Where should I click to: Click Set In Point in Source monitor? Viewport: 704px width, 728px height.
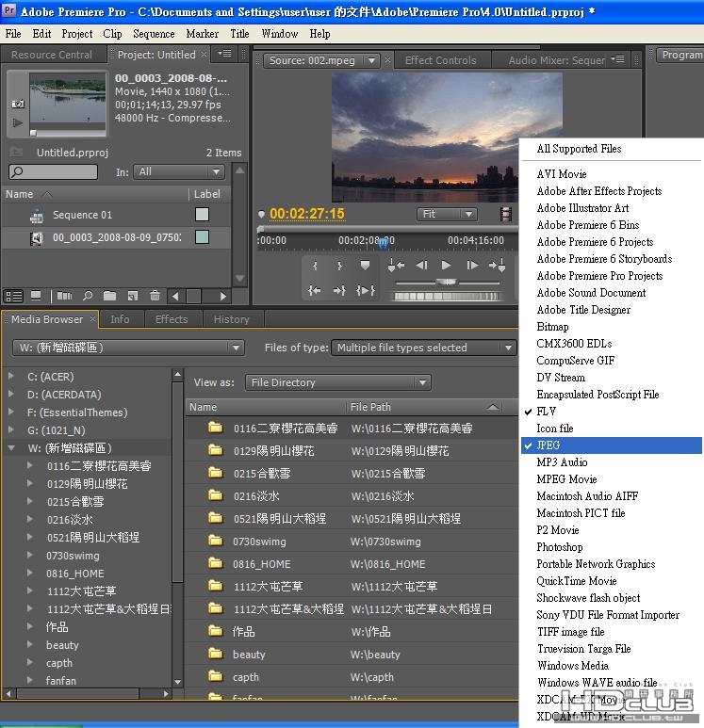click(315, 266)
